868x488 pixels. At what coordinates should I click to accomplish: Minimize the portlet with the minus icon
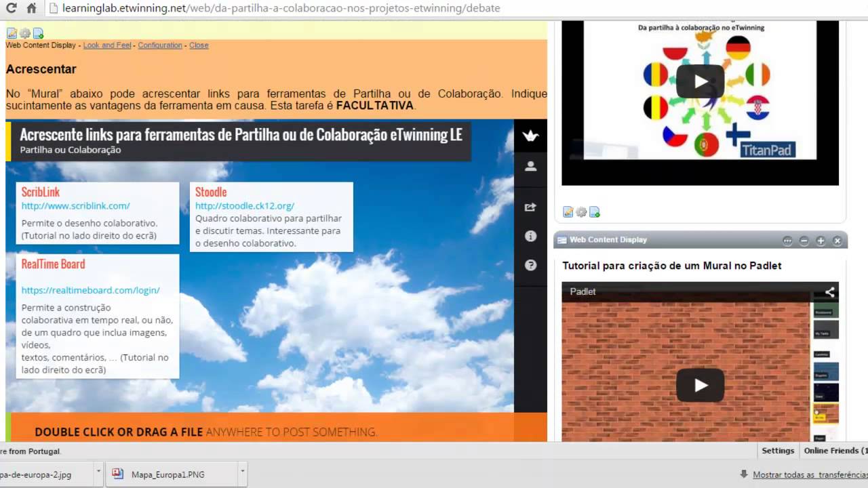tap(804, 241)
